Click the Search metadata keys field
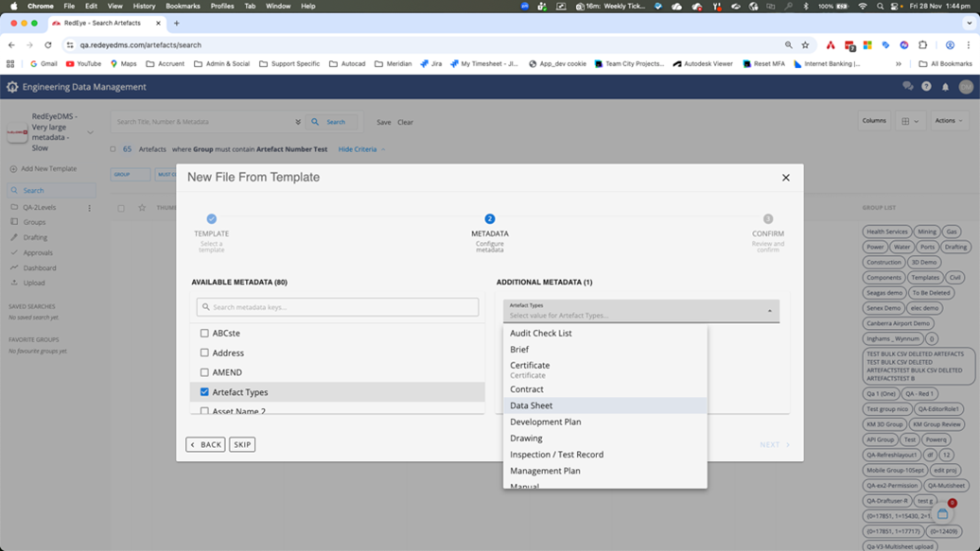980x551 pixels. click(338, 307)
